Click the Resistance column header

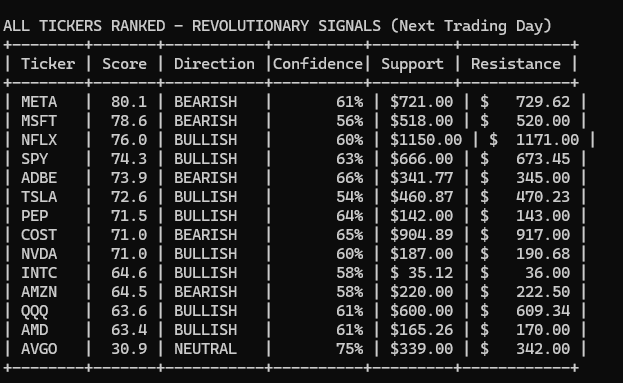[x=516, y=64]
